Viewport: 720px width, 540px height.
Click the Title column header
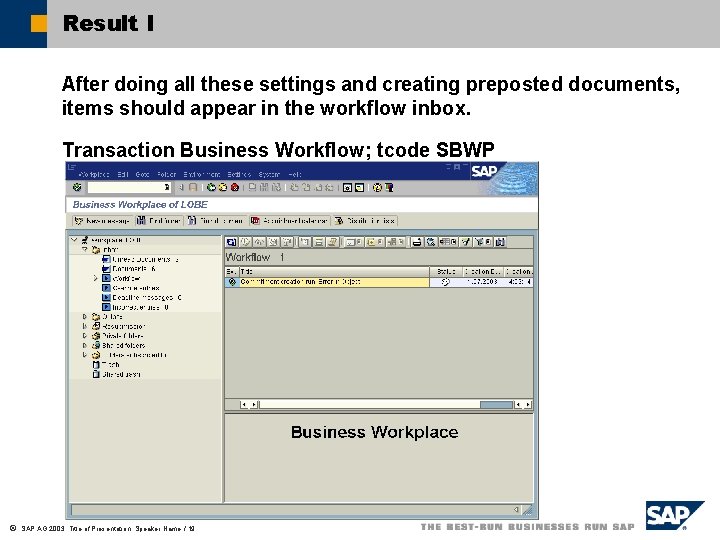click(x=334, y=271)
